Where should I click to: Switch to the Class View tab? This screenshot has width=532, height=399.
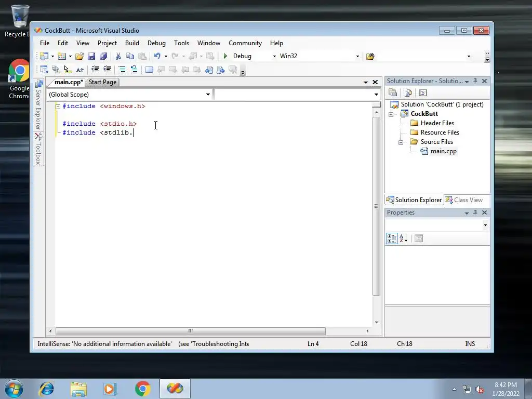[x=464, y=200]
